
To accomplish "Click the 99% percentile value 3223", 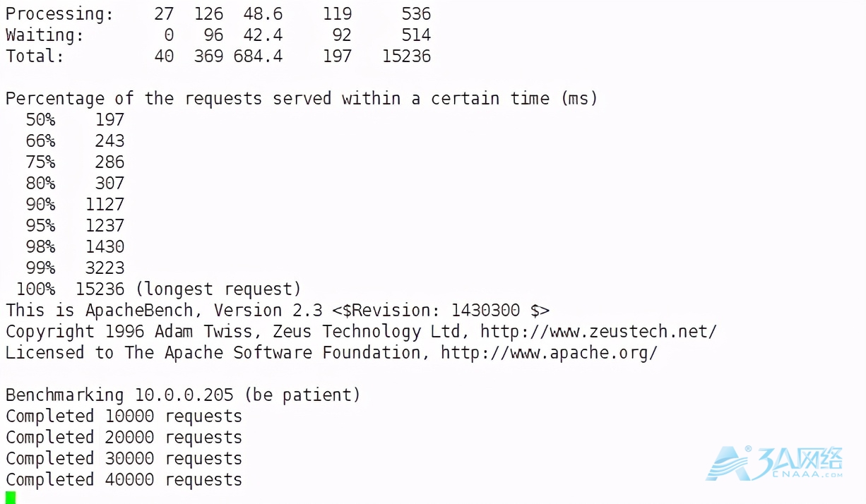I will coord(105,268).
